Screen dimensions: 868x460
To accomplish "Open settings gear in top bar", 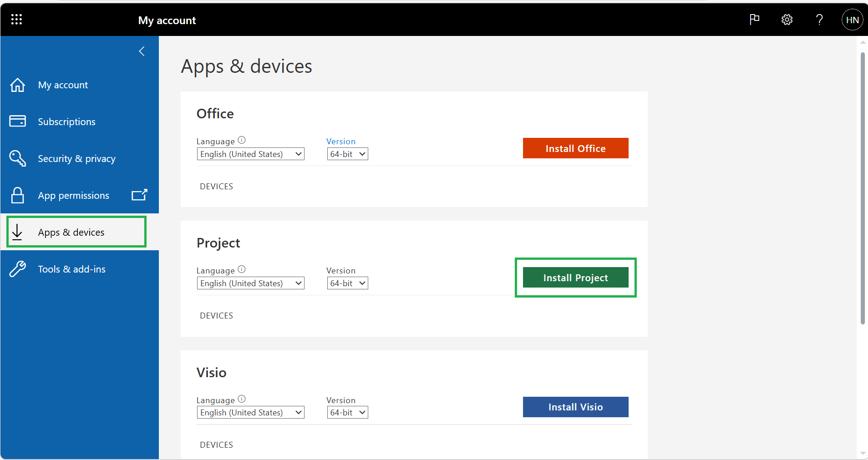I will [787, 20].
